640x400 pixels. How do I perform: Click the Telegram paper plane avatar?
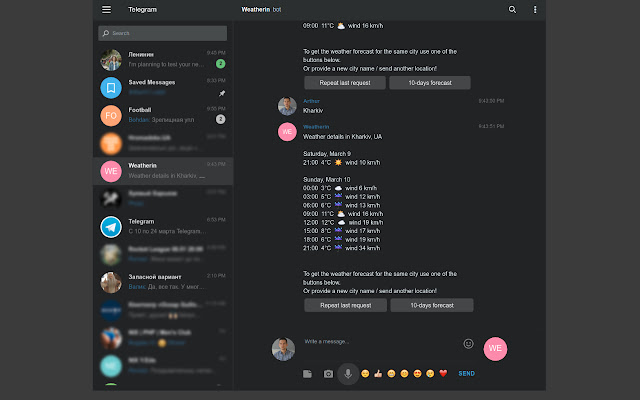click(111, 227)
